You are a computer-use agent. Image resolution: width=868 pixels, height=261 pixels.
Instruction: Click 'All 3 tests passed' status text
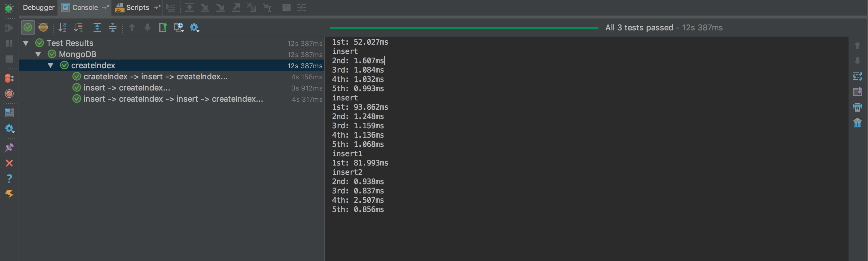[639, 28]
